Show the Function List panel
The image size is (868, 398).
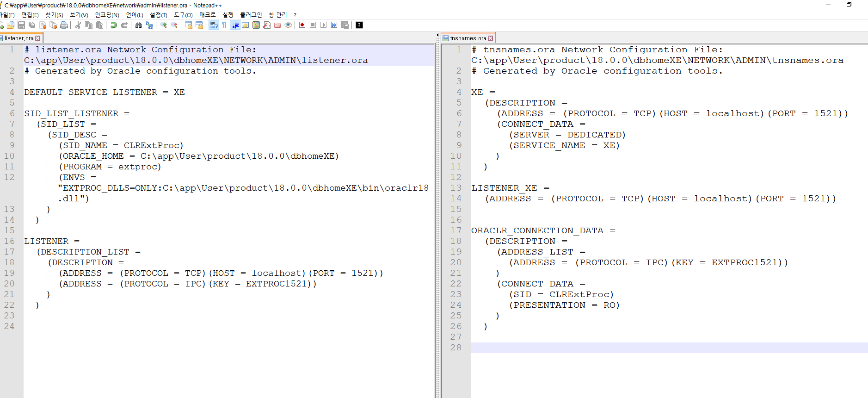click(267, 25)
